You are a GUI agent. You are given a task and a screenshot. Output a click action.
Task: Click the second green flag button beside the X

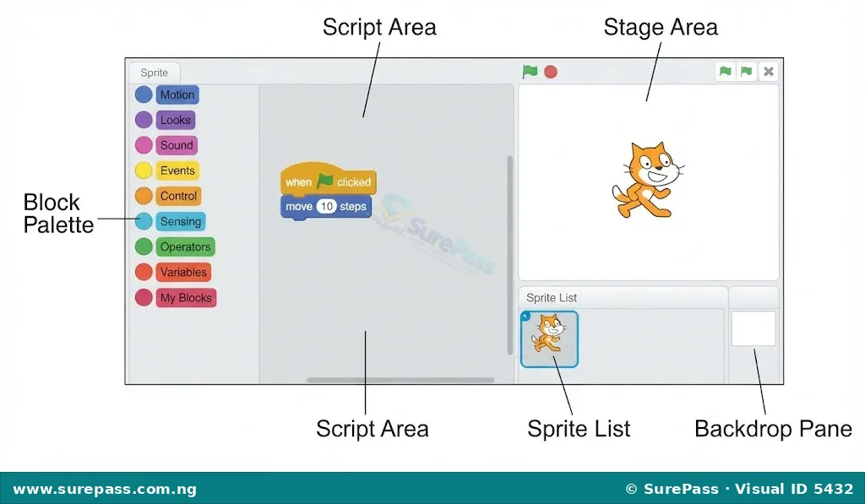click(x=747, y=71)
